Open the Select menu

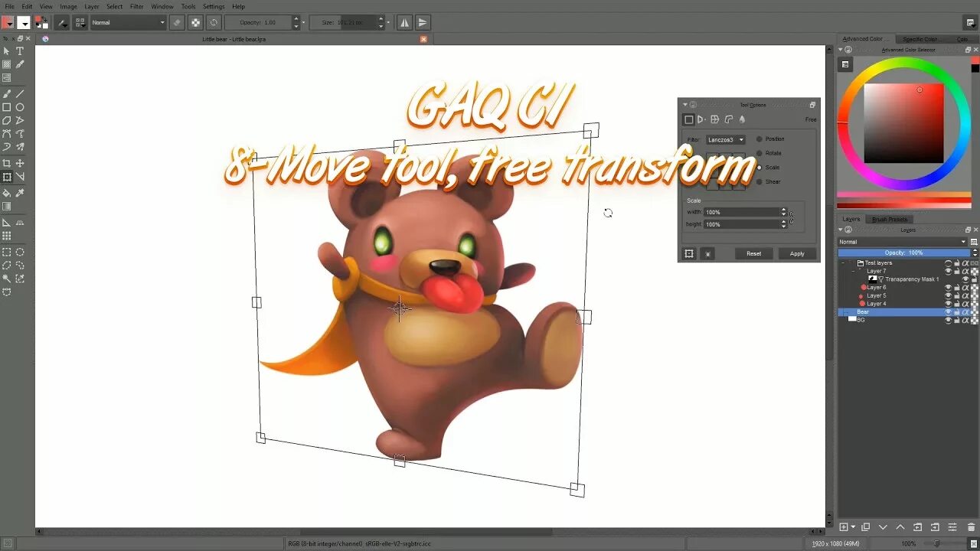[x=114, y=6]
